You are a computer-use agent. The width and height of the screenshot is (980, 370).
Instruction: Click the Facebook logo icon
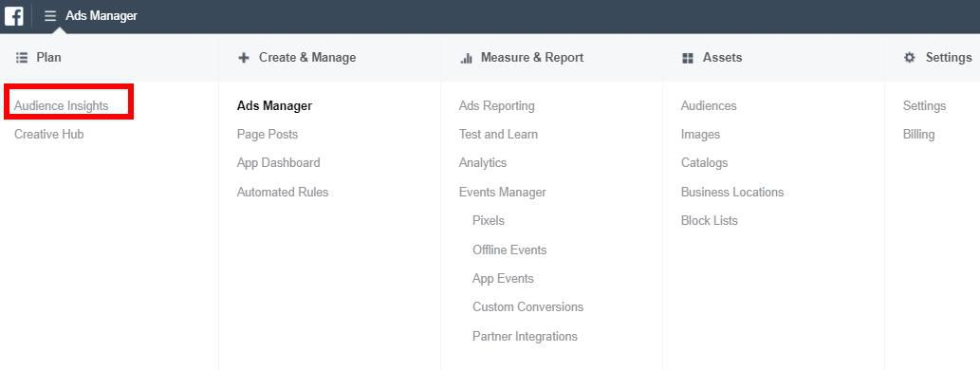(13, 15)
